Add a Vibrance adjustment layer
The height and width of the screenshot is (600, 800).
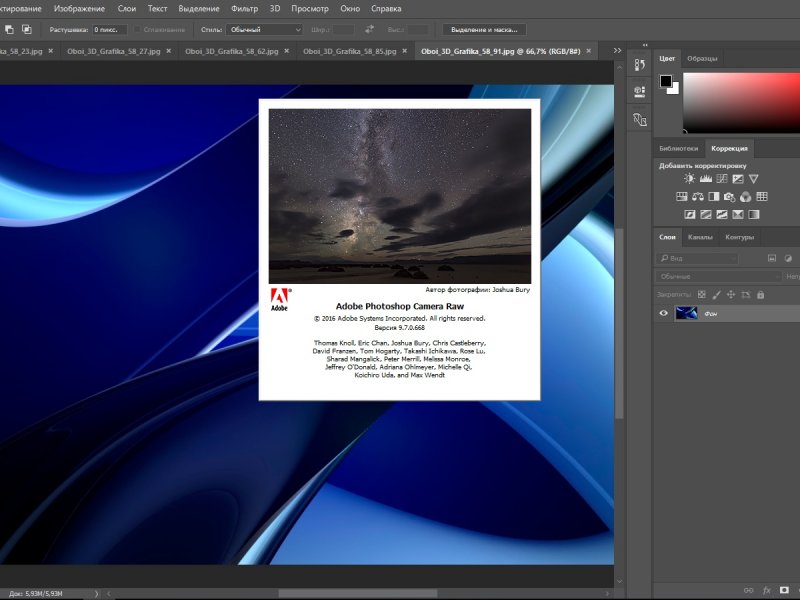tap(754, 179)
